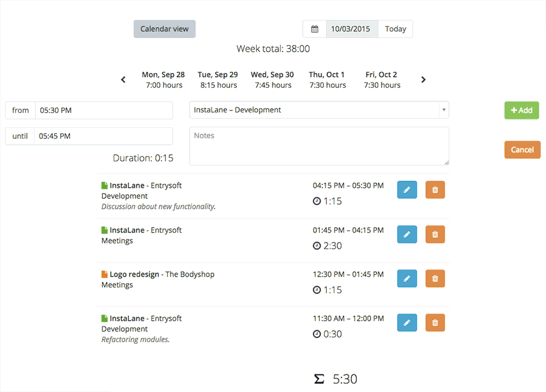Click '12:30 PM – 01:45 PM' time range

coord(348,274)
